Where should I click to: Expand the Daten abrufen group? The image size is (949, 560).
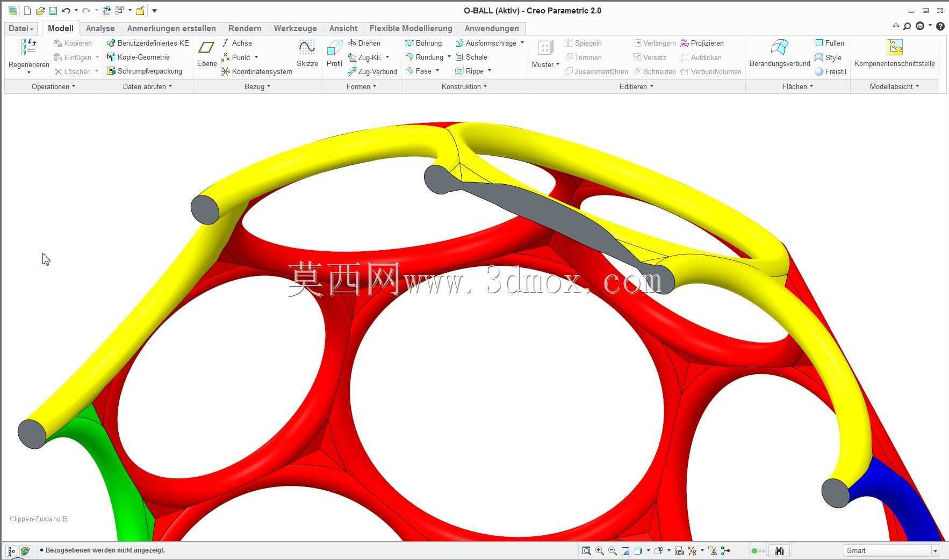tap(147, 86)
